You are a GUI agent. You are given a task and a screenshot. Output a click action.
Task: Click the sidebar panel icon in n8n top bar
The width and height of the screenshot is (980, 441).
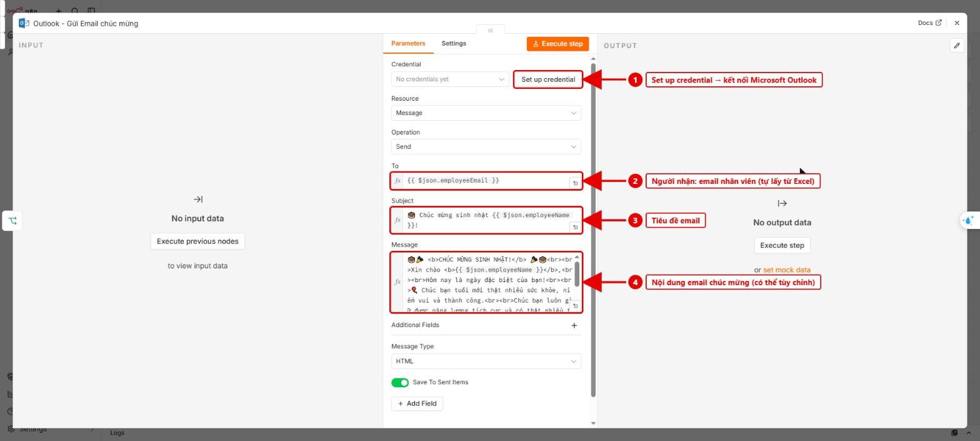[91, 11]
